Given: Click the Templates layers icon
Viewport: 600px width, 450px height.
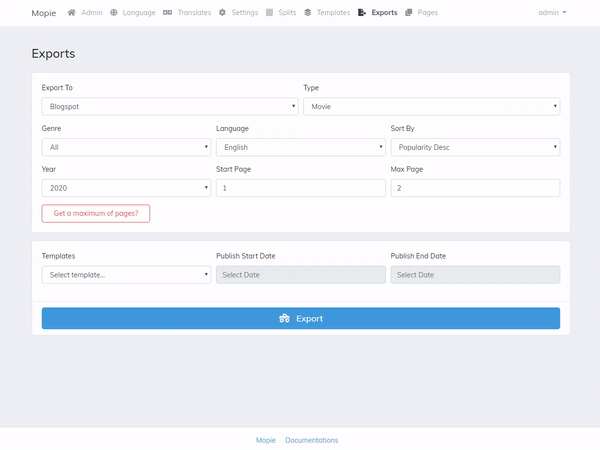Looking at the screenshot, I should click(x=308, y=13).
